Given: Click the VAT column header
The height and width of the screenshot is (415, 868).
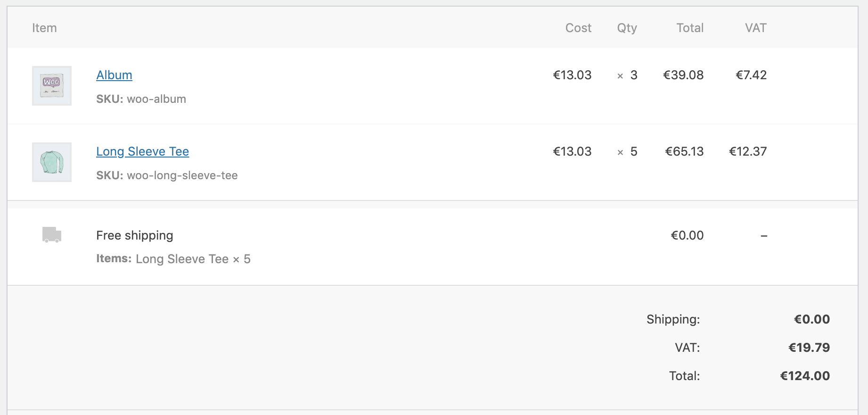Looking at the screenshot, I should [x=755, y=28].
